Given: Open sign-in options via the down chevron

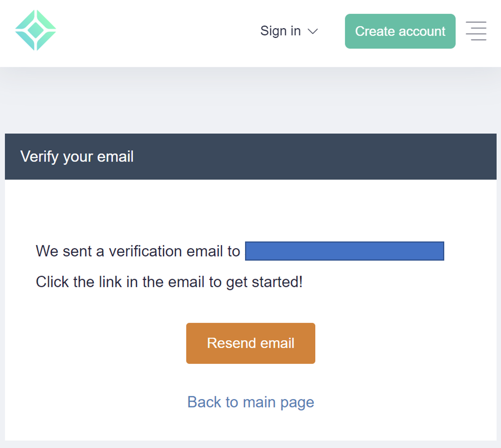Looking at the screenshot, I should [313, 31].
